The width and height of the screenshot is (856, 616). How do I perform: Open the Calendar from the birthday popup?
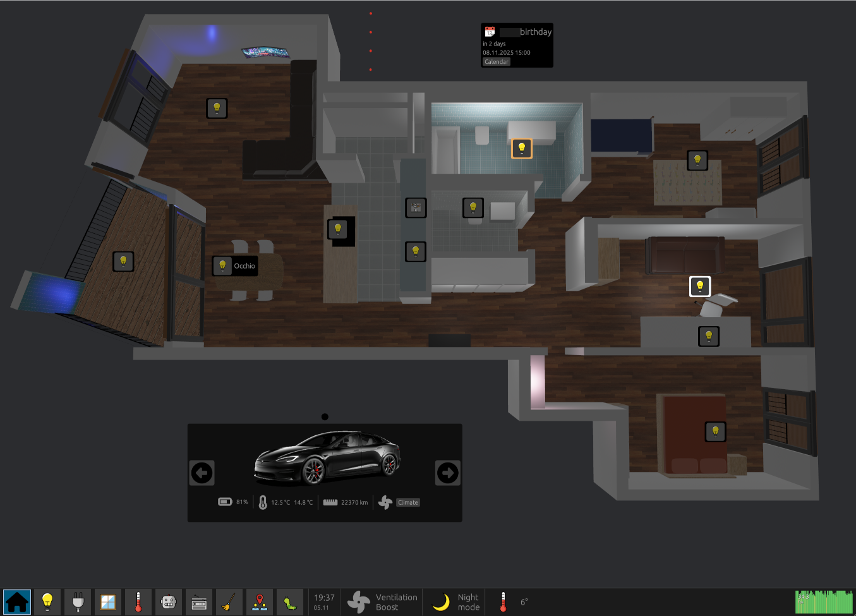click(496, 61)
